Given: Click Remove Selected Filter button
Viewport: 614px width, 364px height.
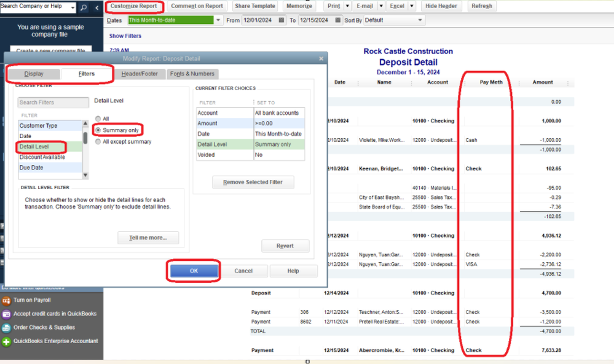Looking at the screenshot, I should tap(253, 182).
